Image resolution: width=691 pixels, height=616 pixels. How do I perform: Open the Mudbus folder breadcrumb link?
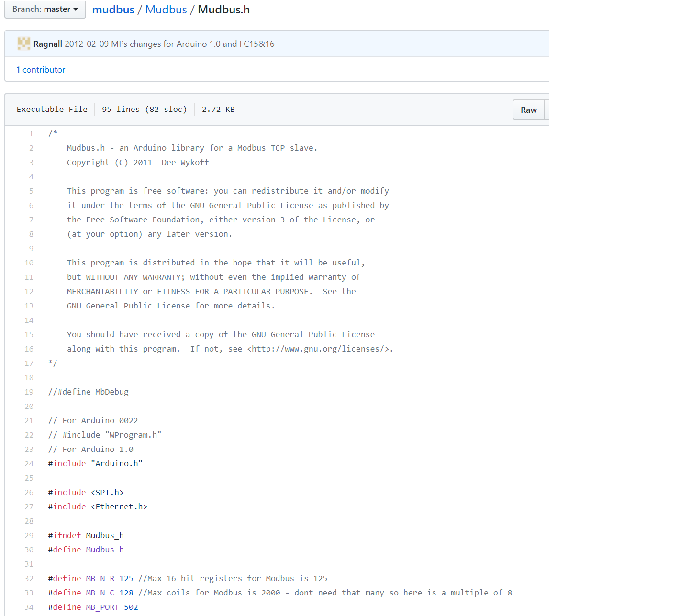166,10
